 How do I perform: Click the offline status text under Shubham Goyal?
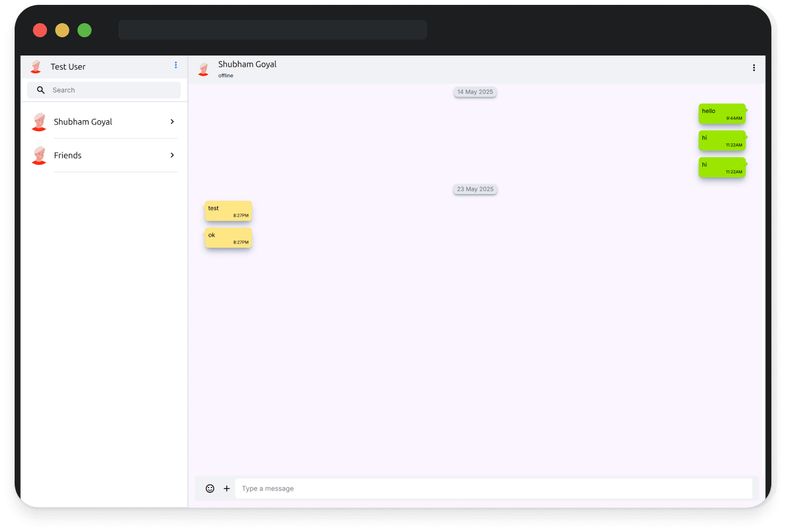click(225, 75)
